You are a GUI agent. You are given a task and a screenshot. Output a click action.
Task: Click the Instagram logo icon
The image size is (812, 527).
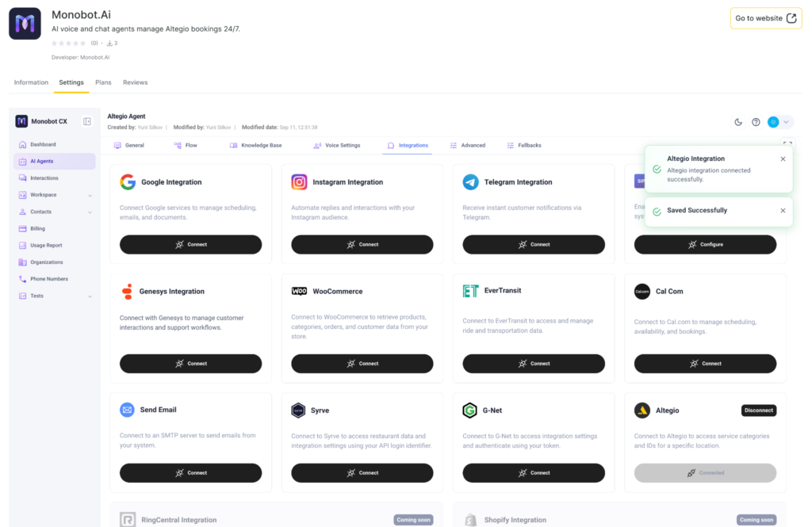[x=299, y=182]
